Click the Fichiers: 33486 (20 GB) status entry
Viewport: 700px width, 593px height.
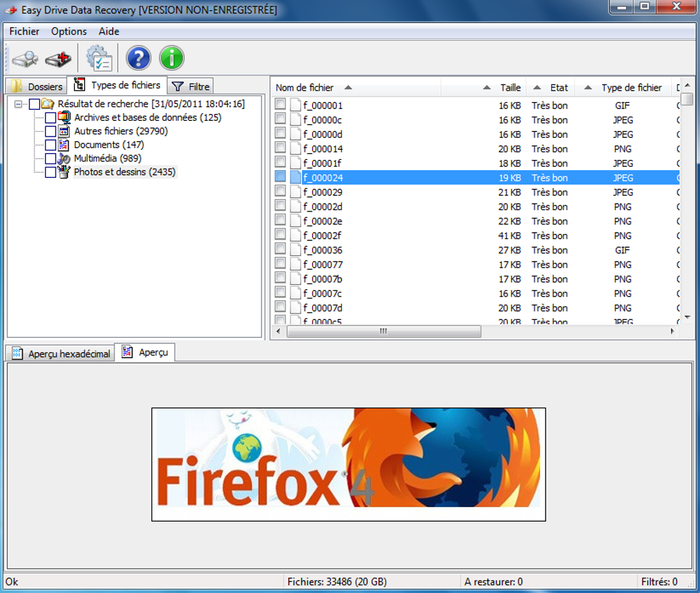pyautogui.click(x=337, y=582)
